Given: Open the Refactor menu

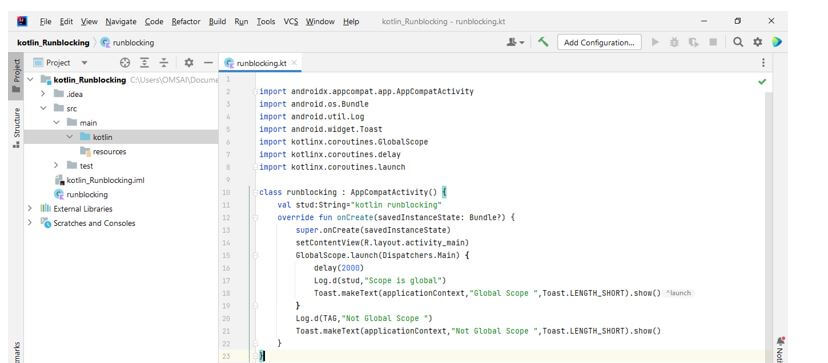Looking at the screenshot, I should click(186, 22).
